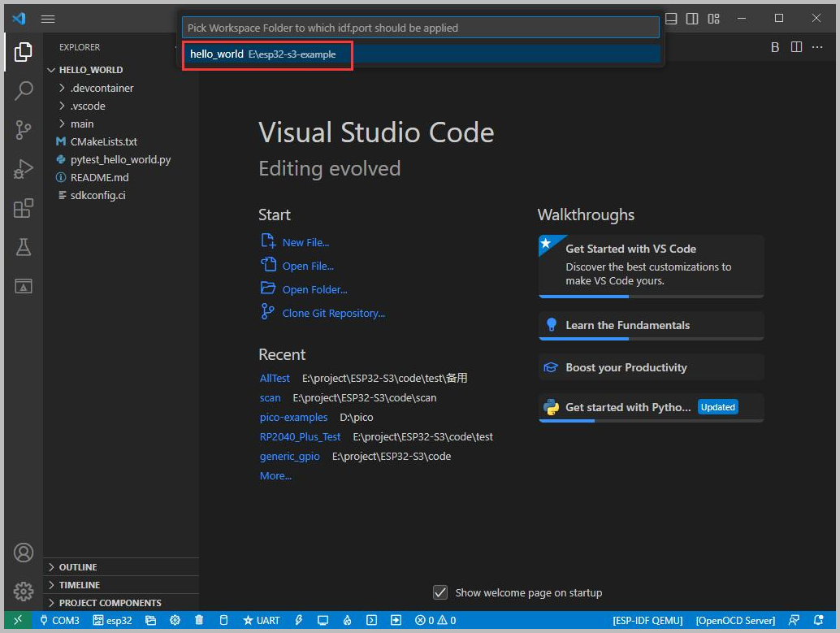Click the Clone Git Repository link
Screen dimensions: 840x633
(333, 313)
